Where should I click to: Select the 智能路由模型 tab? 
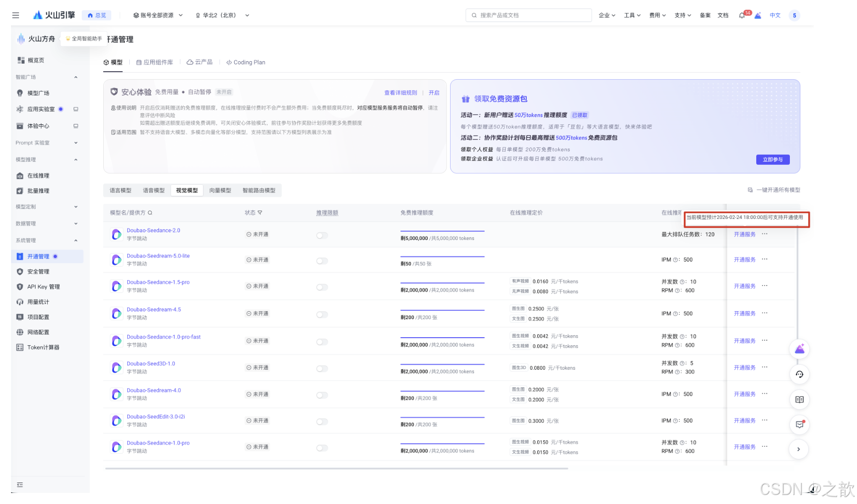259,190
